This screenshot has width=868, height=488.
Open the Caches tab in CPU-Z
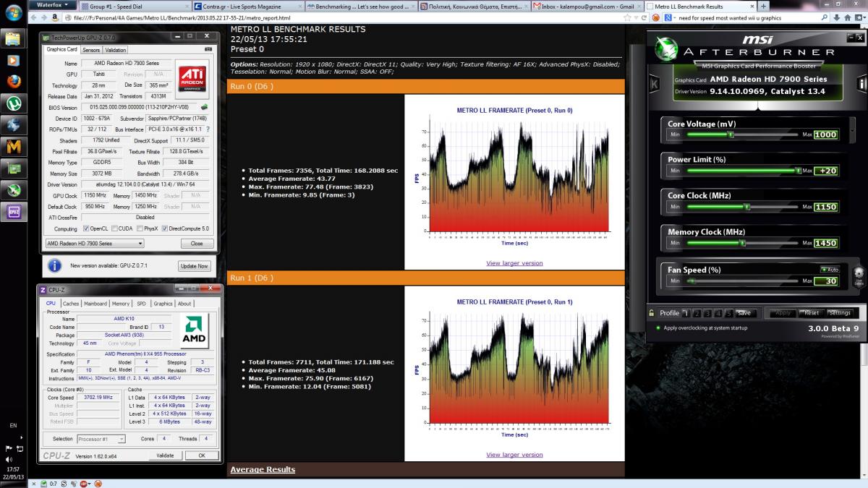71,304
